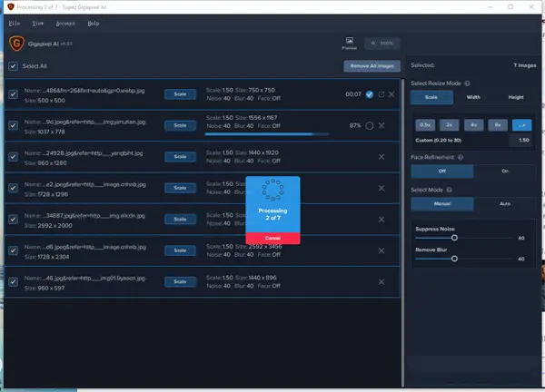
Task: Click the zoom magnifier 100% control
Action: [x=381, y=43]
